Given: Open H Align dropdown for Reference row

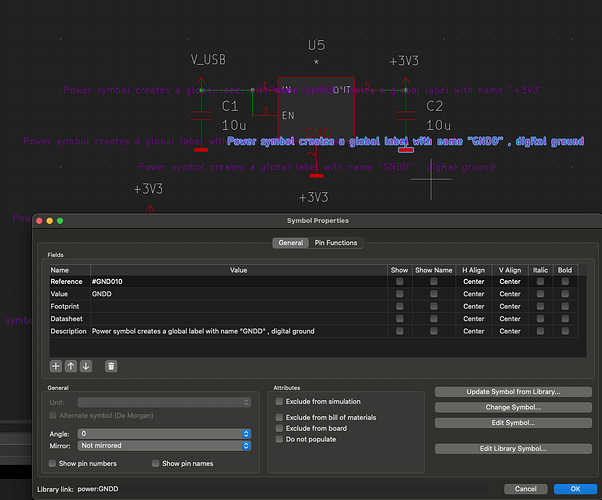Looking at the screenshot, I should tap(474, 281).
